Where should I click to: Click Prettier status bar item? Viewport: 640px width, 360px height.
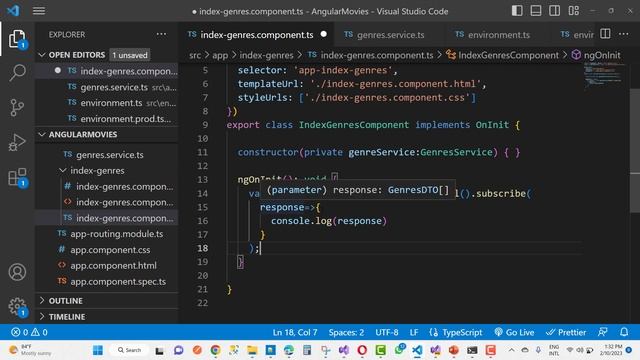pos(566,332)
